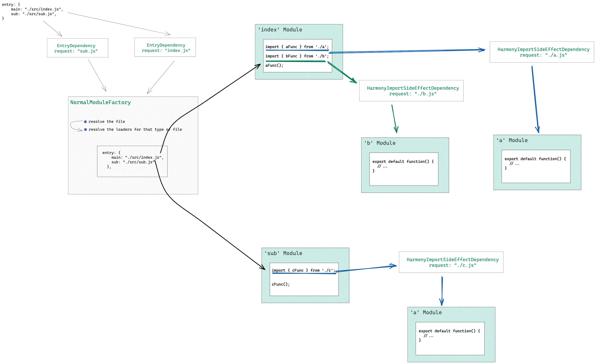Click the line "import { bFunc } from './b';"
This screenshot has width=596, height=364.
(297, 56)
